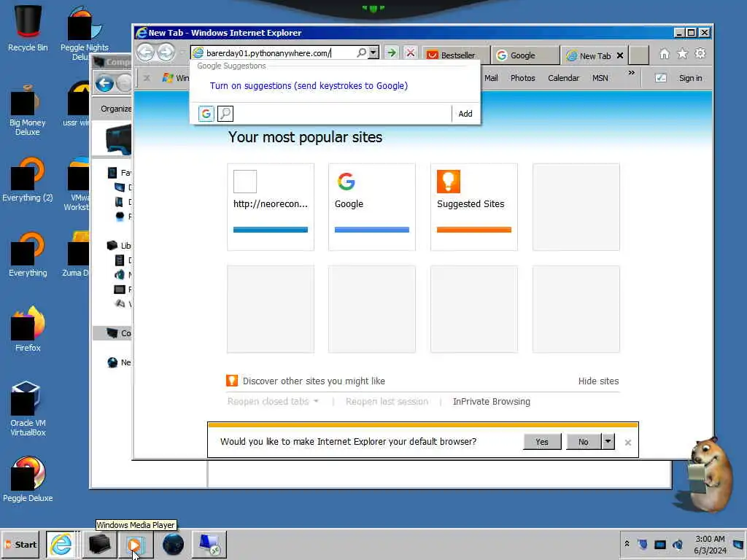Open the address bar autocomplete dropdown arrow

(374, 52)
